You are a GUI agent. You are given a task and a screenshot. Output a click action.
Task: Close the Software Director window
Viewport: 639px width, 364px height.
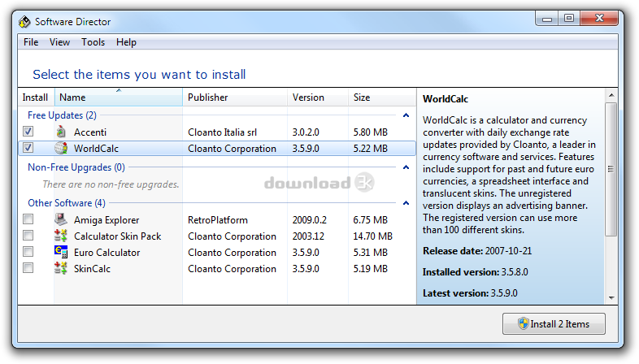coord(599,19)
